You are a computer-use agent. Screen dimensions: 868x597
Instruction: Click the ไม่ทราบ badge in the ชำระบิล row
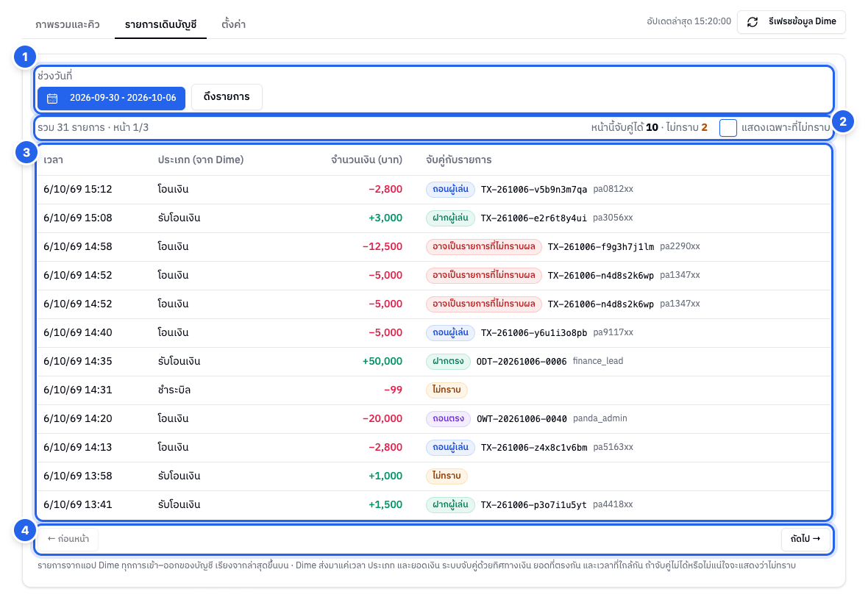[x=447, y=390]
